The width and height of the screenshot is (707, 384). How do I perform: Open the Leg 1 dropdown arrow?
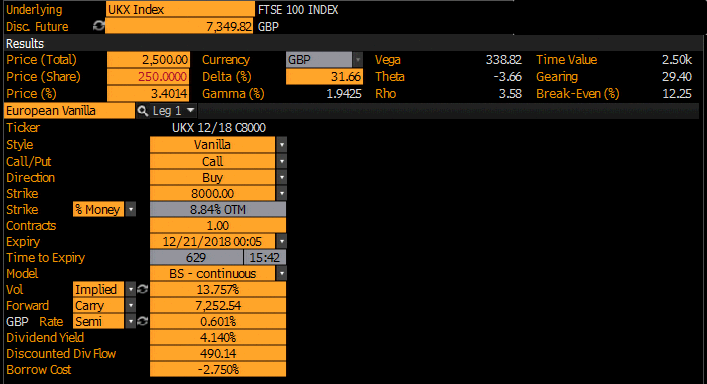click(x=190, y=110)
